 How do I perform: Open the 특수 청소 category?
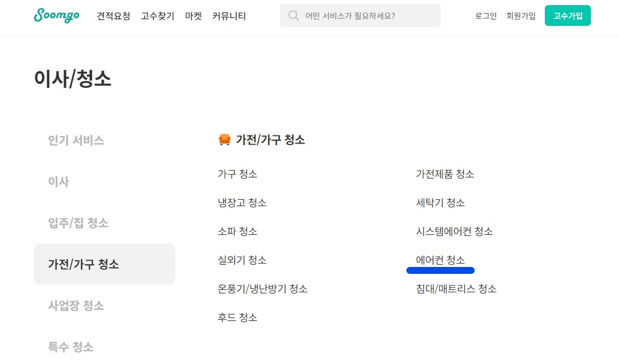coord(71,347)
